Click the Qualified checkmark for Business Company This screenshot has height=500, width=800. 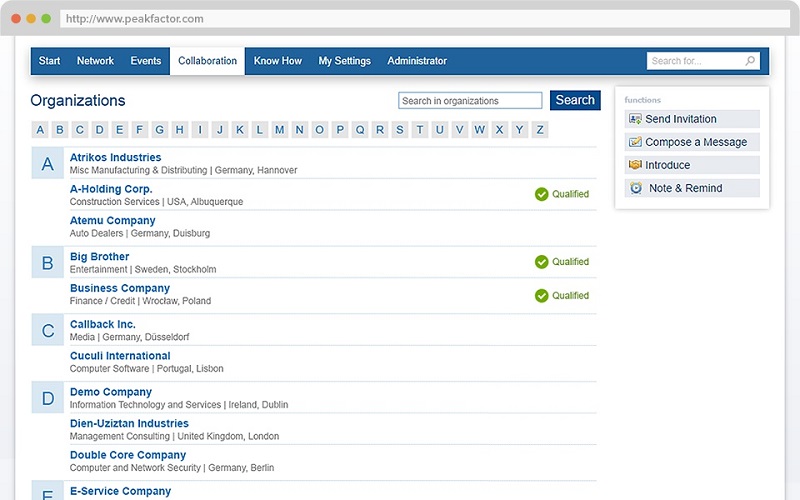541,295
